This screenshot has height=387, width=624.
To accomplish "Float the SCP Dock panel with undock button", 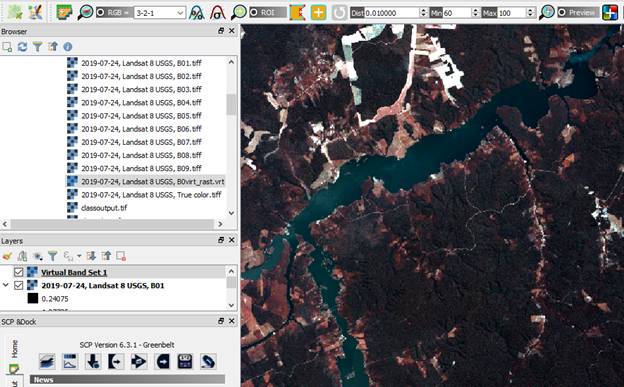I will pos(221,321).
